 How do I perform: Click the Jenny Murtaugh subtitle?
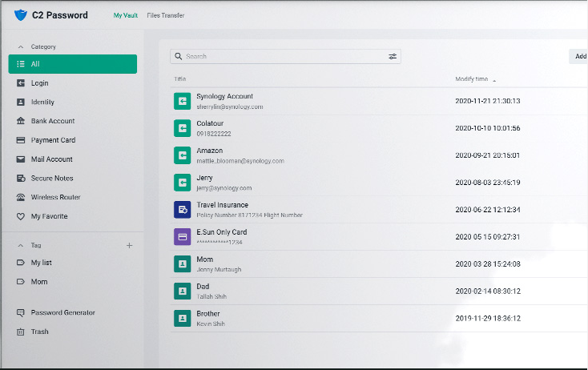tap(219, 270)
